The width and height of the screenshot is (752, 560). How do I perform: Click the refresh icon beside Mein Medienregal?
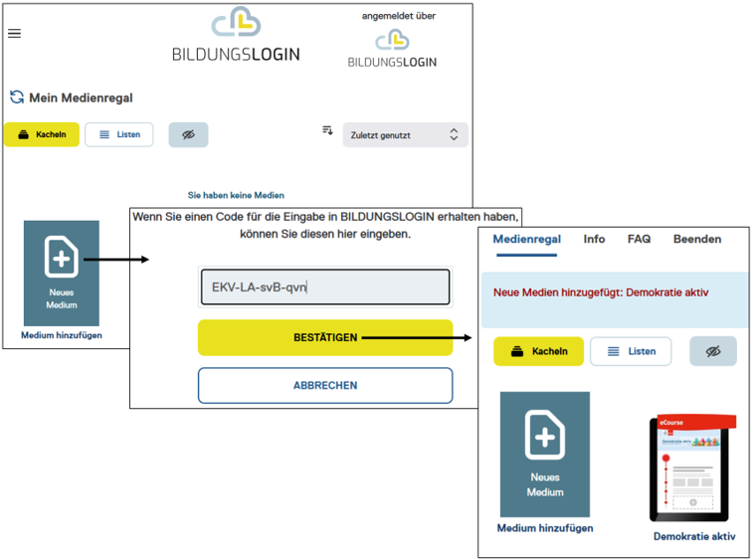pos(17,97)
